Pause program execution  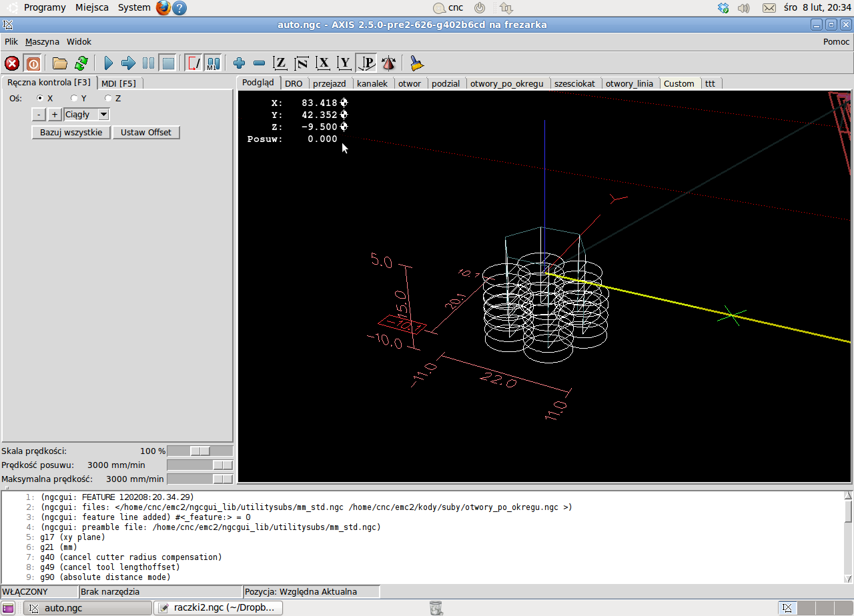click(x=149, y=63)
